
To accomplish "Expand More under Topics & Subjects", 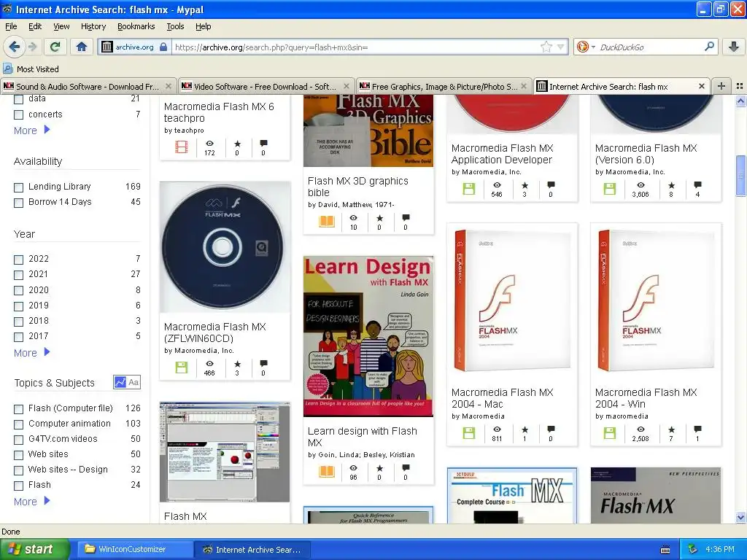I will tap(31, 501).
